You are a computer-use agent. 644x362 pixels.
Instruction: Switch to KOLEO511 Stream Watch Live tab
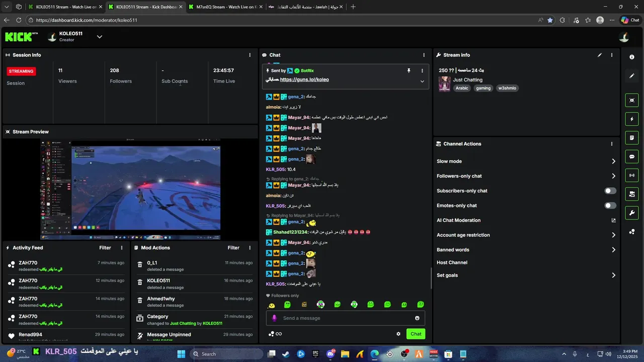click(x=65, y=7)
